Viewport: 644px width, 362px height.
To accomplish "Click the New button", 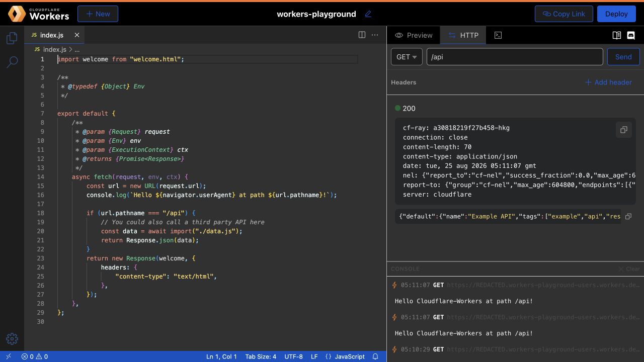I will [x=98, y=14].
